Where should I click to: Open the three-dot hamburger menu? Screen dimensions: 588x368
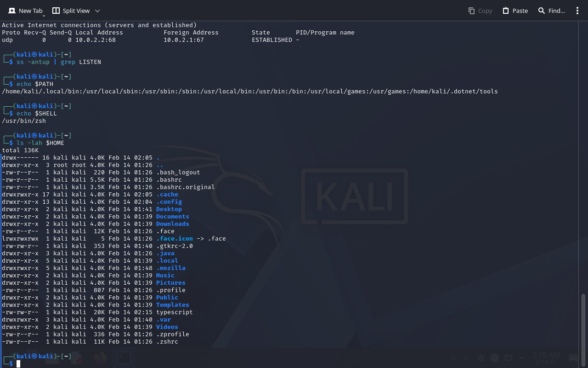coord(577,11)
